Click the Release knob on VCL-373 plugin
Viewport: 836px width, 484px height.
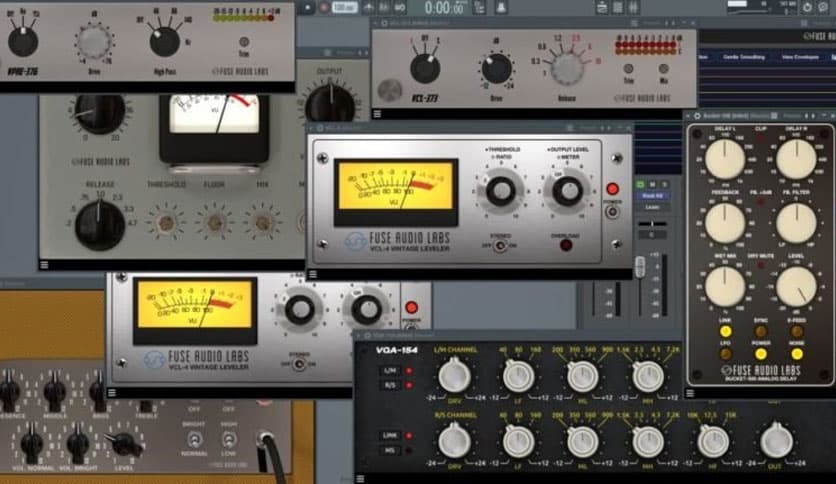tap(567, 69)
